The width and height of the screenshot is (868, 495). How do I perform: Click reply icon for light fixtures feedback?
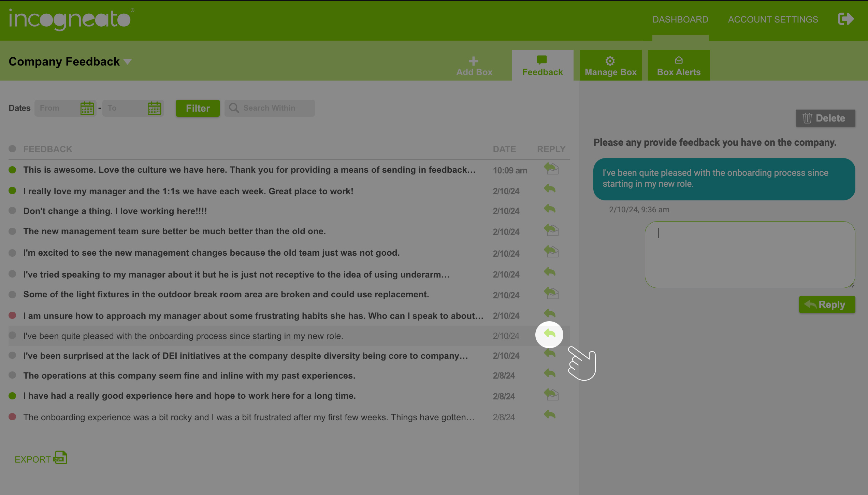click(551, 293)
